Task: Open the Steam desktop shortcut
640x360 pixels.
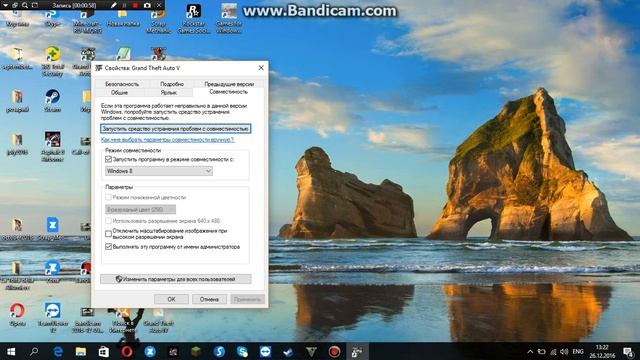Action: (x=52, y=100)
